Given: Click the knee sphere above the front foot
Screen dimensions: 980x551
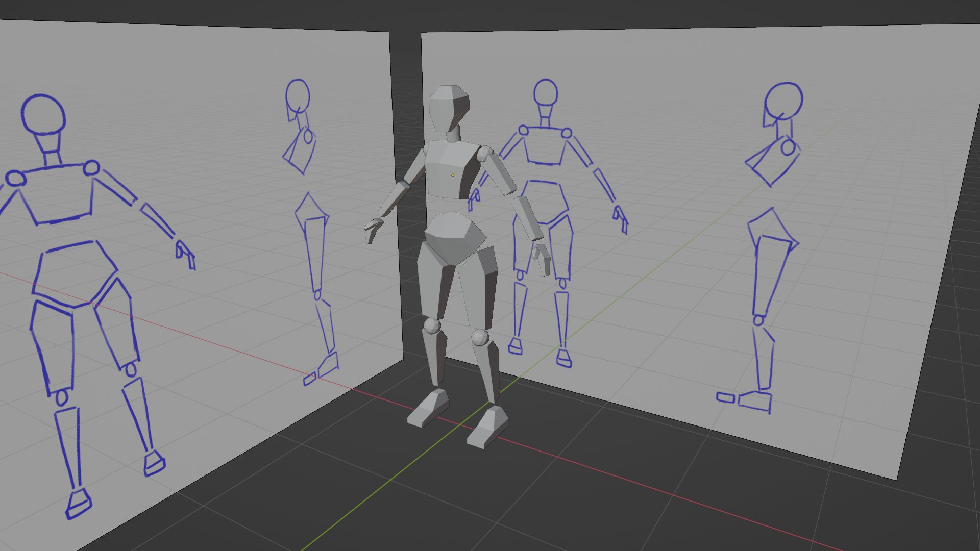Looking at the screenshot, I should 480,337.
